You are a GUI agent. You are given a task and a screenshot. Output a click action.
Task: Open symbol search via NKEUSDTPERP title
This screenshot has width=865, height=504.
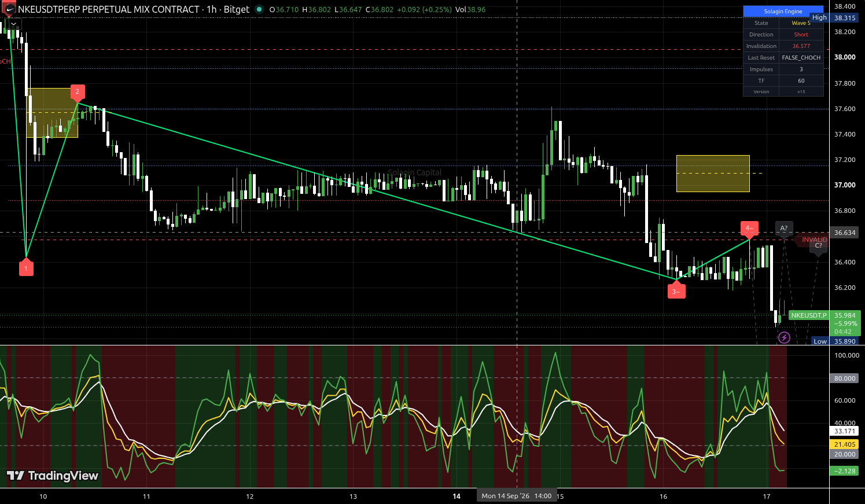pyautogui.click(x=109, y=9)
